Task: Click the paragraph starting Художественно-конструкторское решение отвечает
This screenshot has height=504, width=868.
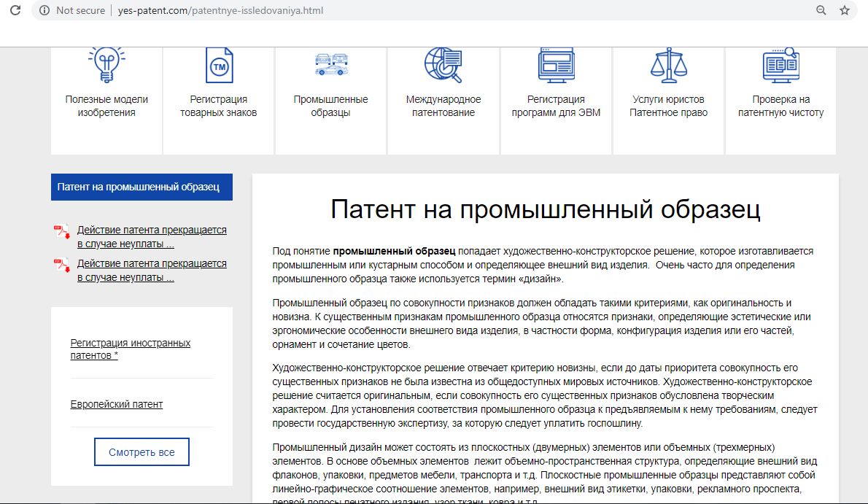Action: [544, 395]
